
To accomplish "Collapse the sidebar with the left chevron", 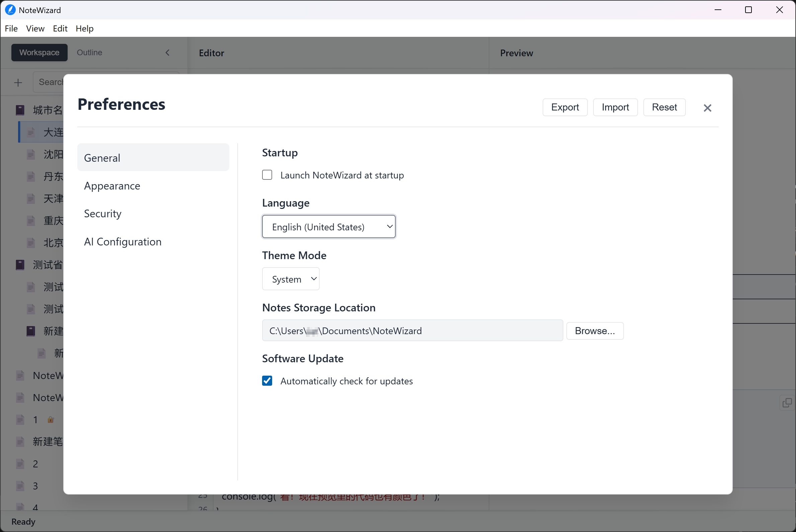I will pos(168,53).
